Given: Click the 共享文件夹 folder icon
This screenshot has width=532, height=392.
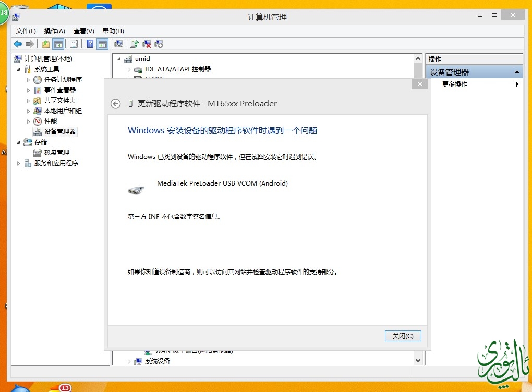Looking at the screenshot, I should click(x=38, y=101).
